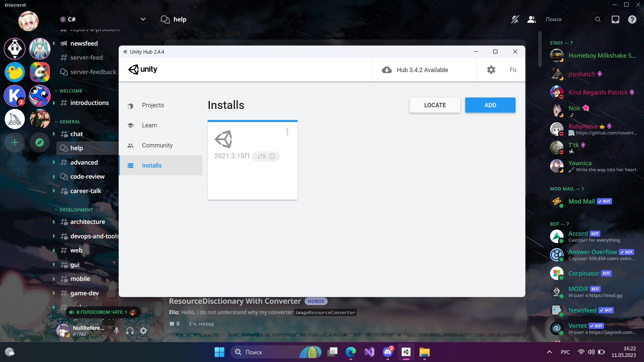Toggle the member list visibility
The height and width of the screenshot is (362, 644).
point(531,19)
